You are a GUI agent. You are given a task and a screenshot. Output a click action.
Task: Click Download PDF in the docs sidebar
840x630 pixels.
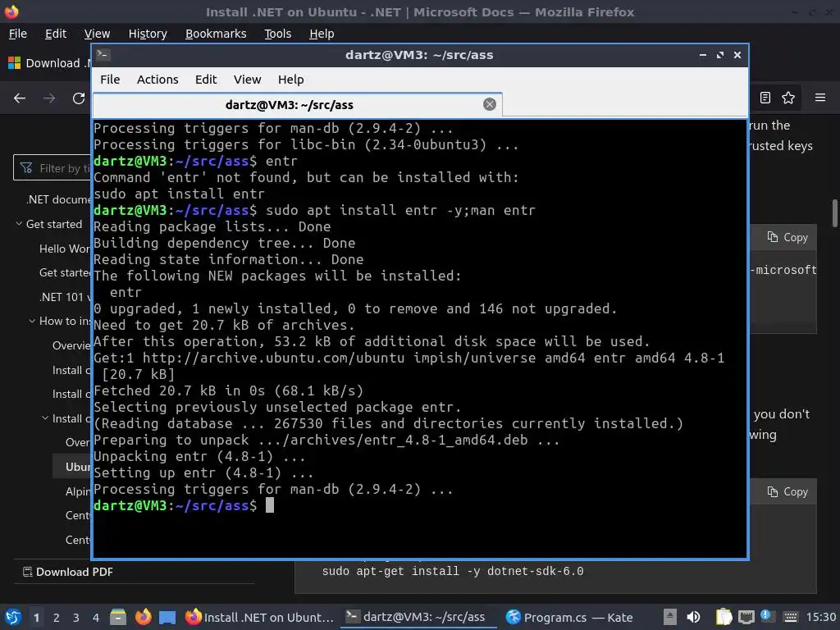68,572
